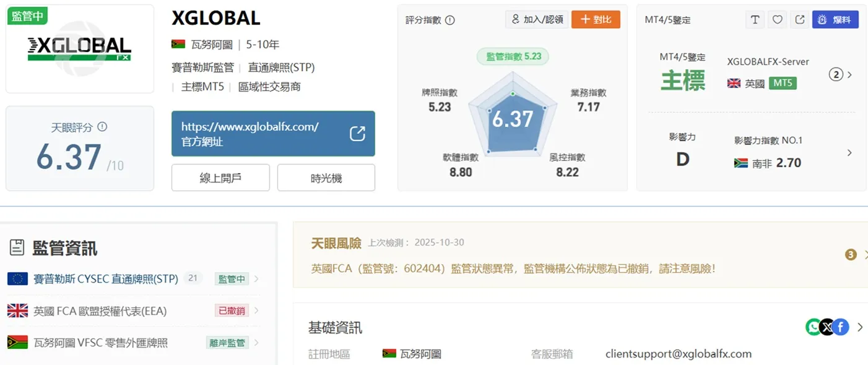
Task: Click the 影響力 D grade
Action: click(x=682, y=159)
